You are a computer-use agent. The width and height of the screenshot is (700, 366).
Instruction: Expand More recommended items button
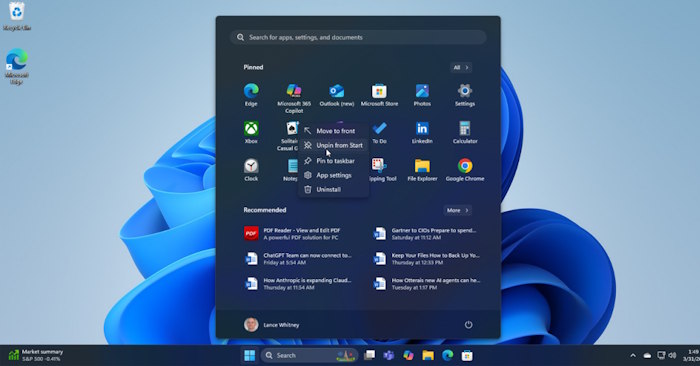click(x=458, y=210)
